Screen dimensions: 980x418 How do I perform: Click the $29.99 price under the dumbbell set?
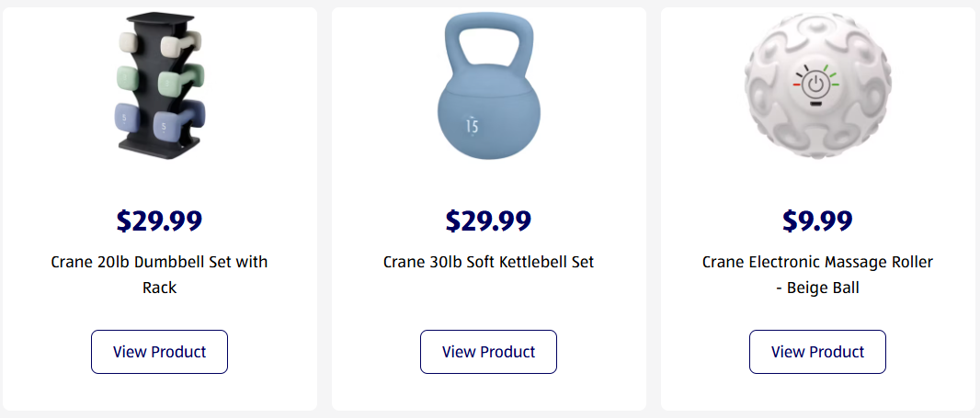click(159, 221)
